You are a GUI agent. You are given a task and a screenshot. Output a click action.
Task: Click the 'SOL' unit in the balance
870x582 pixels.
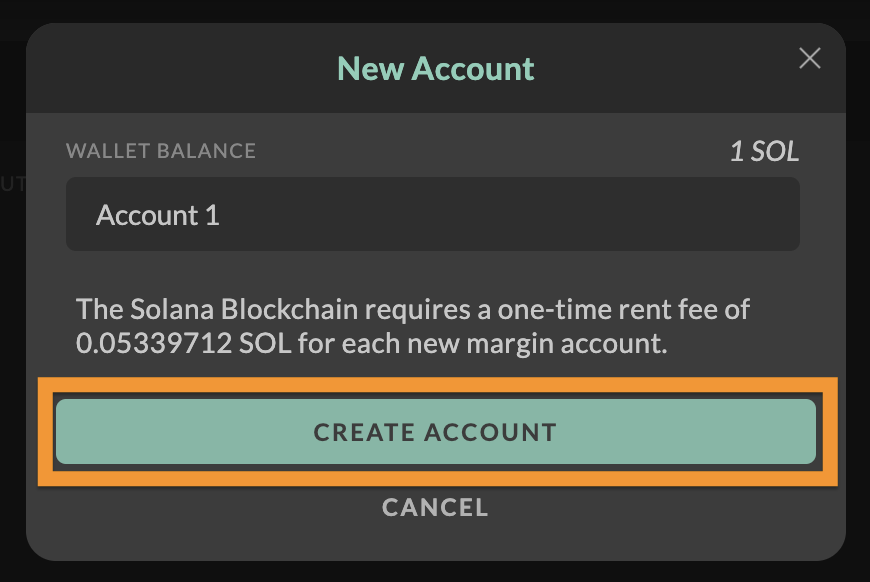pyautogui.click(x=775, y=152)
